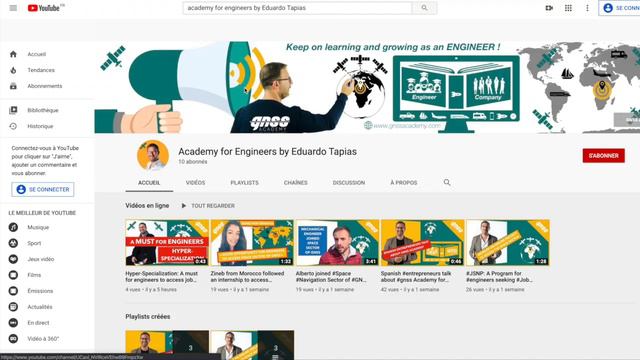The width and height of the screenshot is (640, 360).
Task: Click the Hyper-Specialization video title
Action: (162, 276)
